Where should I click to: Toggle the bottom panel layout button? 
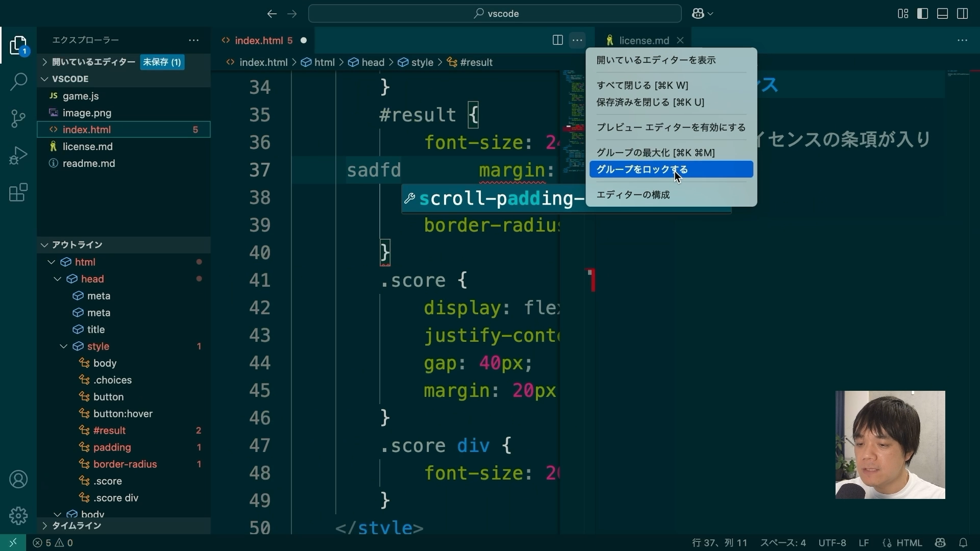point(942,14)
